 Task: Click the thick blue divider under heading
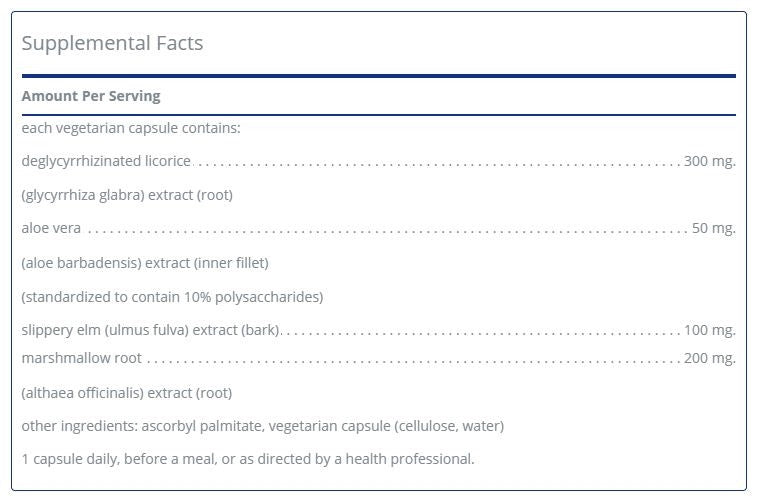(x=378, y=75)
